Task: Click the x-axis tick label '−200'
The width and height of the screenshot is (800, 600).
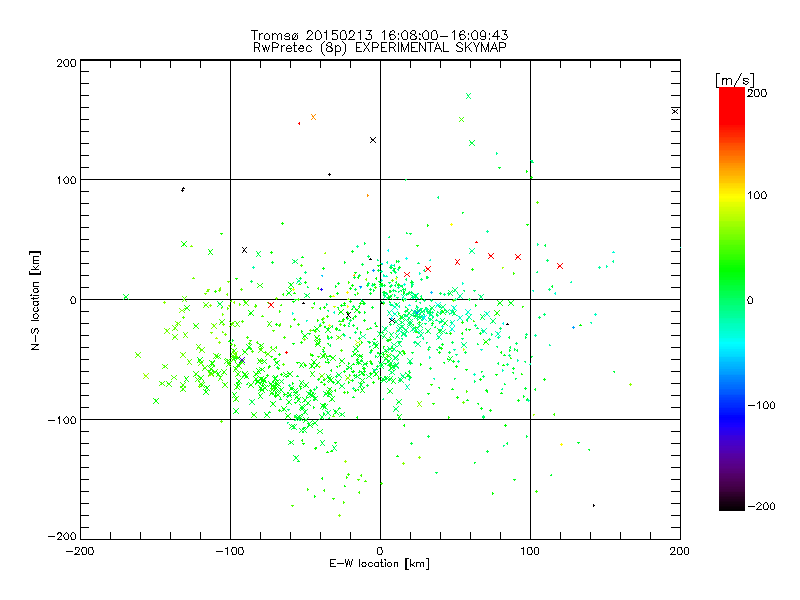Action: tap(80, 551)
